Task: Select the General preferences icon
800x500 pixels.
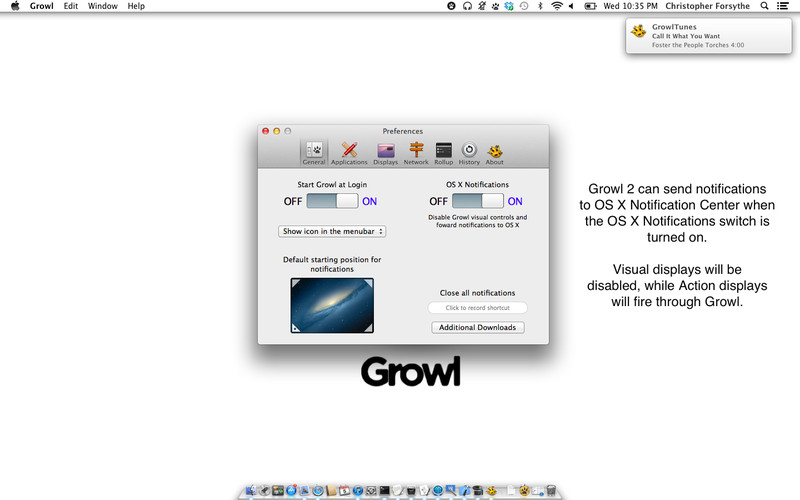Action: pyautogui.click(x=314, y=153)
